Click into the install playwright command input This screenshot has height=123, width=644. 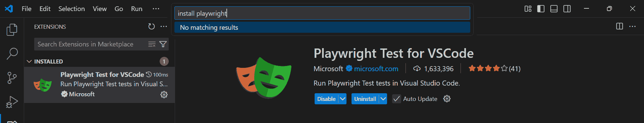pos(322,13)
